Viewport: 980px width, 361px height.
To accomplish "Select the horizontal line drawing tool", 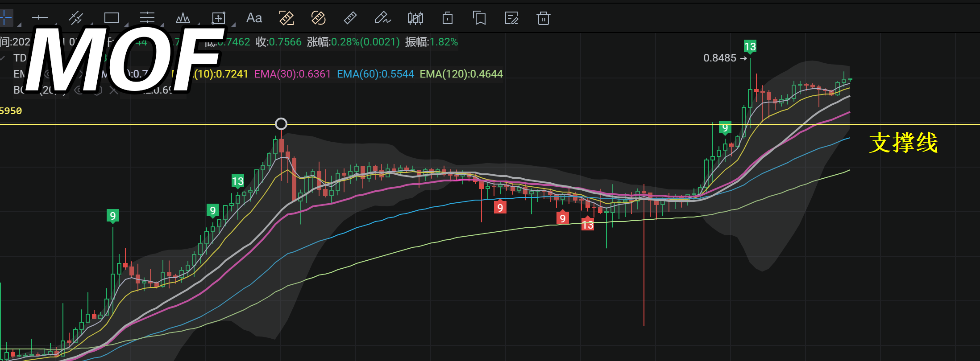I will 40,18.
